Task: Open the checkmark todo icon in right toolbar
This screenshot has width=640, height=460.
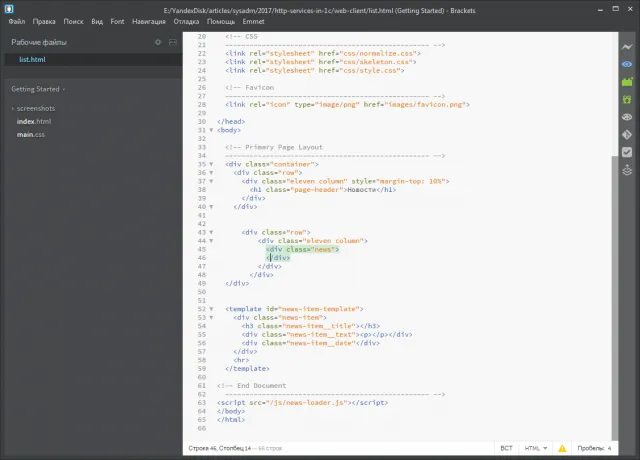Action: pyautogui.click(x=627, y=152)
